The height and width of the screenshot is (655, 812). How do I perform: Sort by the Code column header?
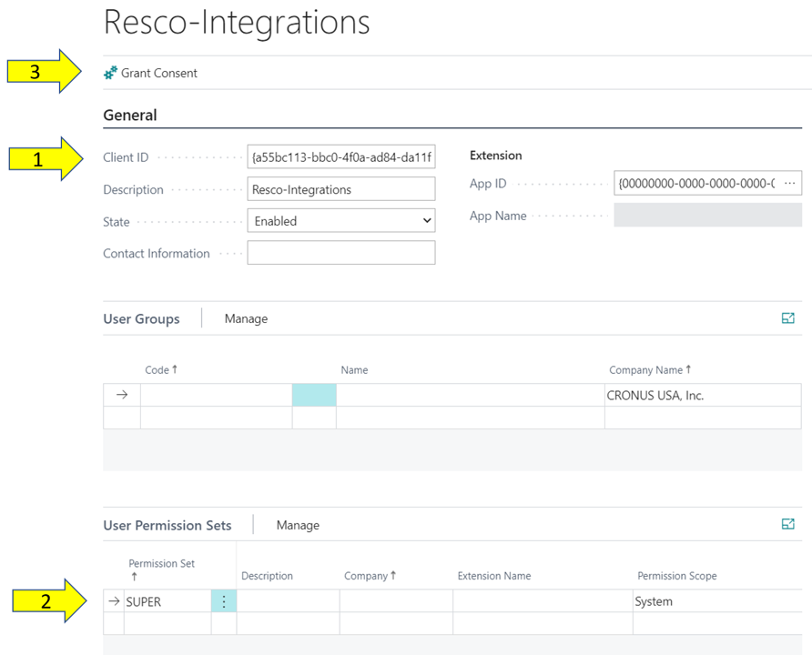coord(161,370)
